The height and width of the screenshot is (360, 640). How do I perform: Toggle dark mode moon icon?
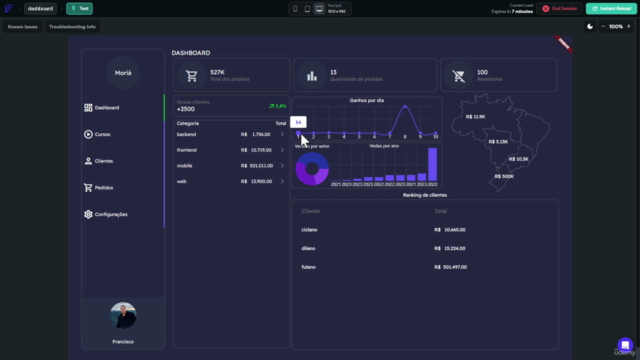click(590, 27)
